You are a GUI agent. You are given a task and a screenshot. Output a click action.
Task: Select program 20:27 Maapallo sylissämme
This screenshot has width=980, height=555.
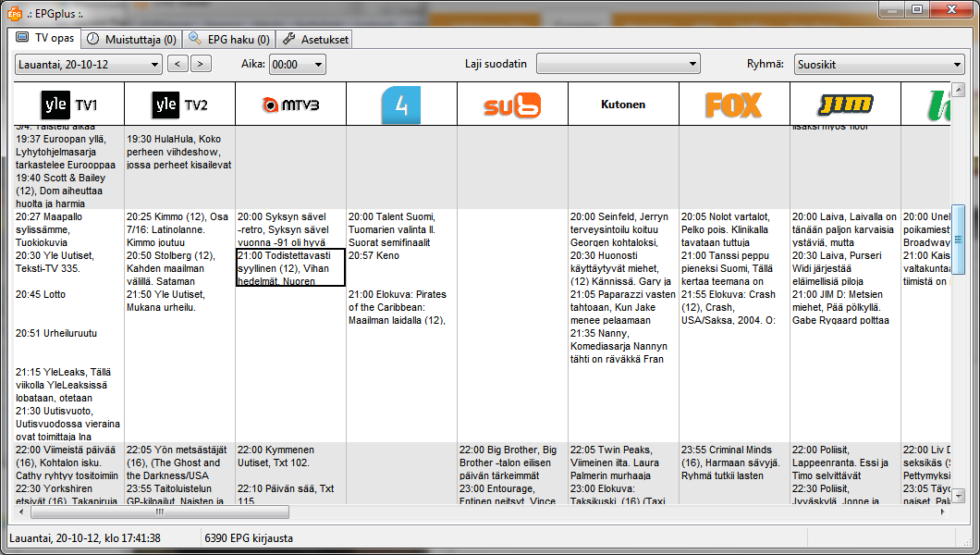tap(68, 229)
